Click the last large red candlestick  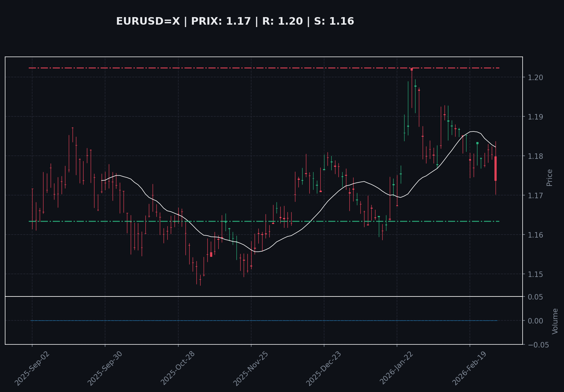coord(495,168)
